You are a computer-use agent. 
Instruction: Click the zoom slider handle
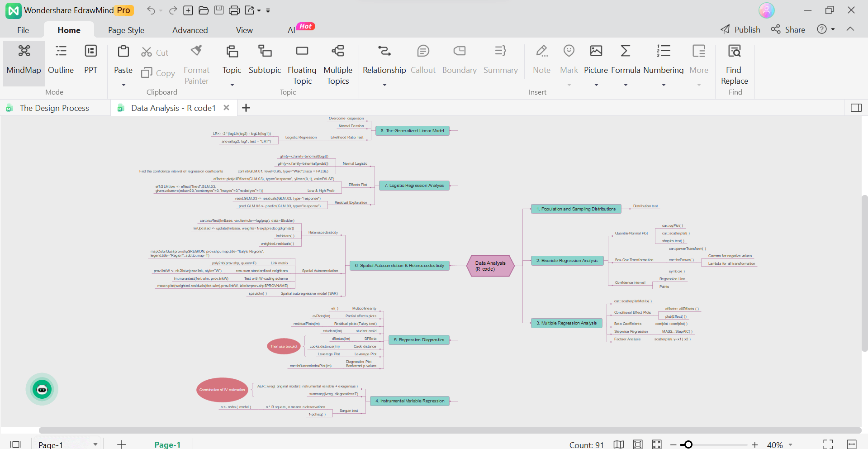pos(688,444)
